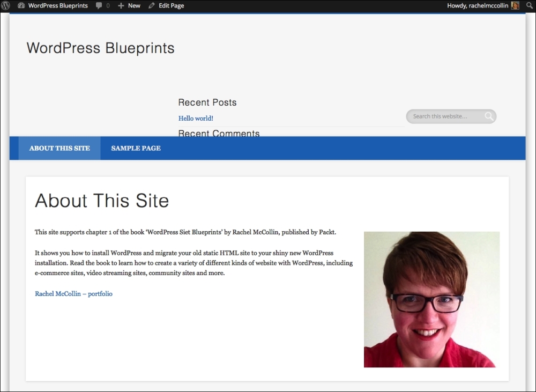
Task: Open the WordPress logo menu in admin bar
Action: (x=6, y=5)
